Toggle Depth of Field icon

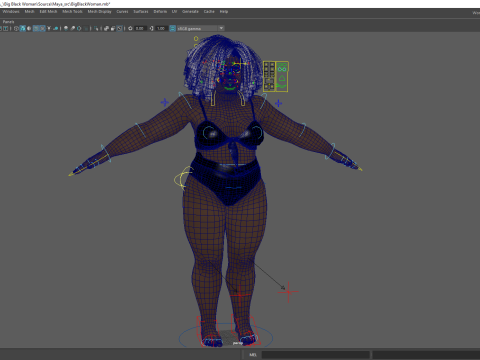[86, 28]
